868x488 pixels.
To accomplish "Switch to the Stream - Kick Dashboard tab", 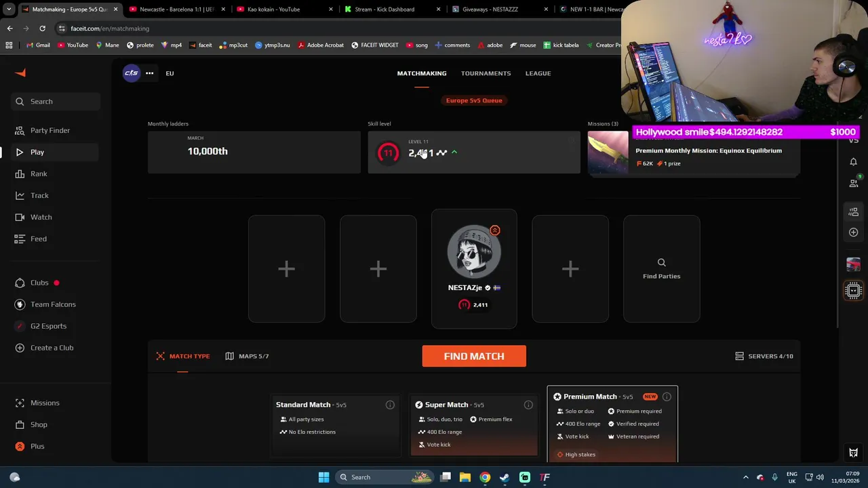I will (390, 9).
